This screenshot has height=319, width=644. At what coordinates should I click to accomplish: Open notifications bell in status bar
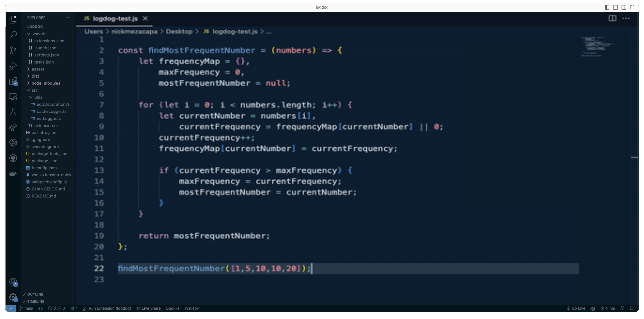click(x=632, y=308)
